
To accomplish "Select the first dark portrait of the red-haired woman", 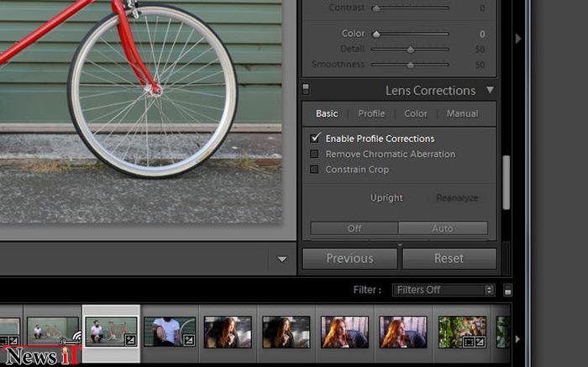I will tap(228, 332).
